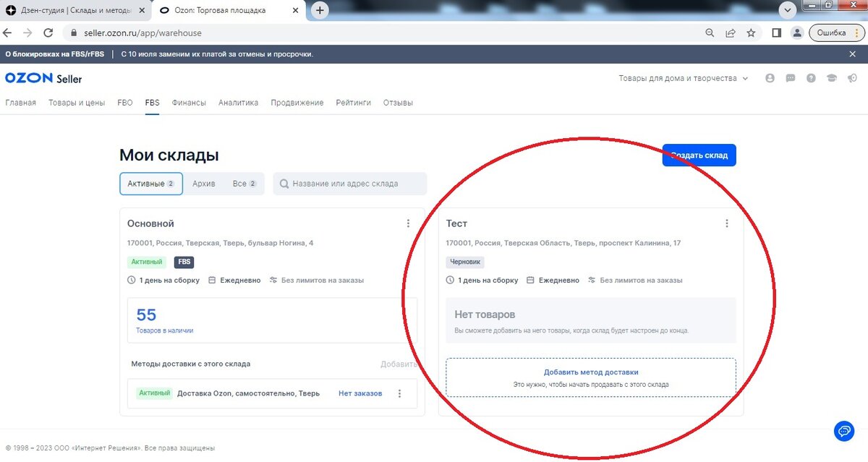
Task: Open the account profile icon in Ozon header
Action: coord(770,78)
